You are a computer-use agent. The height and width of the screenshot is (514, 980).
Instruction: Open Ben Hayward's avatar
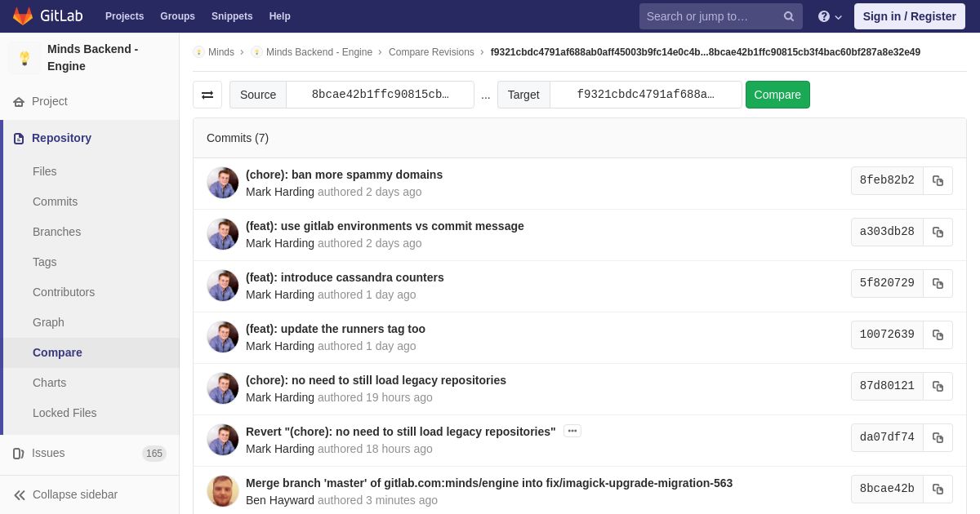coord(223,491)
